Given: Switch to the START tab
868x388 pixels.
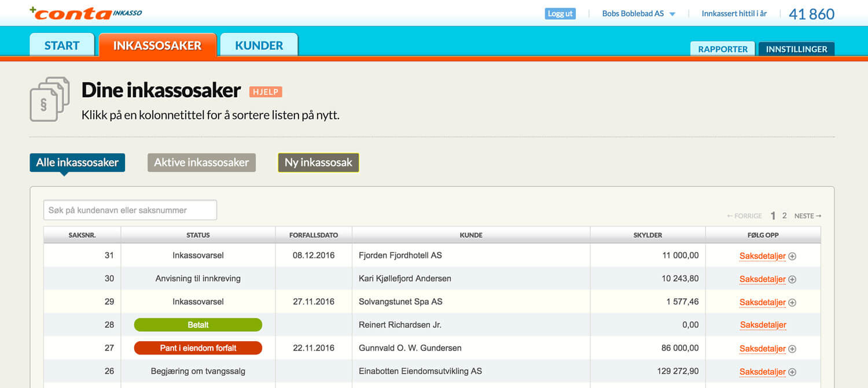Looking at the screenshot, I should [x=62, y=45].
